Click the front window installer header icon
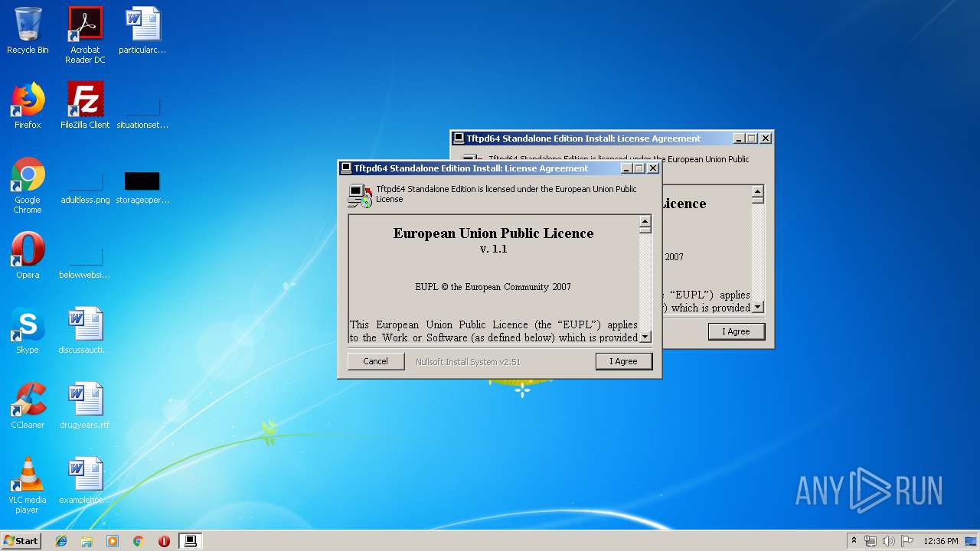 [x=360, y=195]
